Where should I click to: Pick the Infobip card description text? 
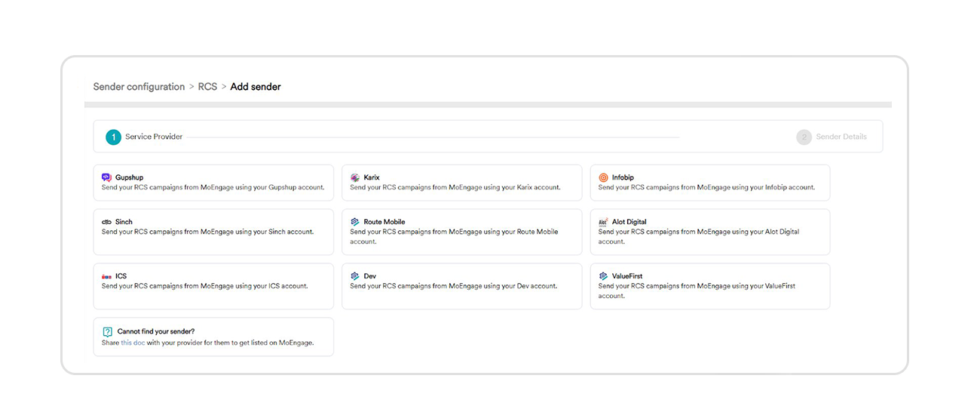click(706, 187)
